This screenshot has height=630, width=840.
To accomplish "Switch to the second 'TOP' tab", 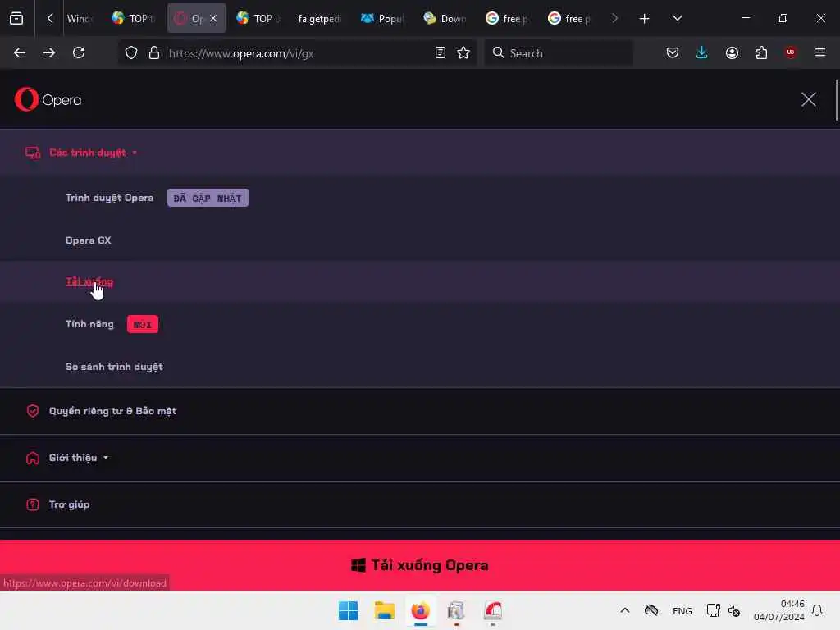I will 258,18.
